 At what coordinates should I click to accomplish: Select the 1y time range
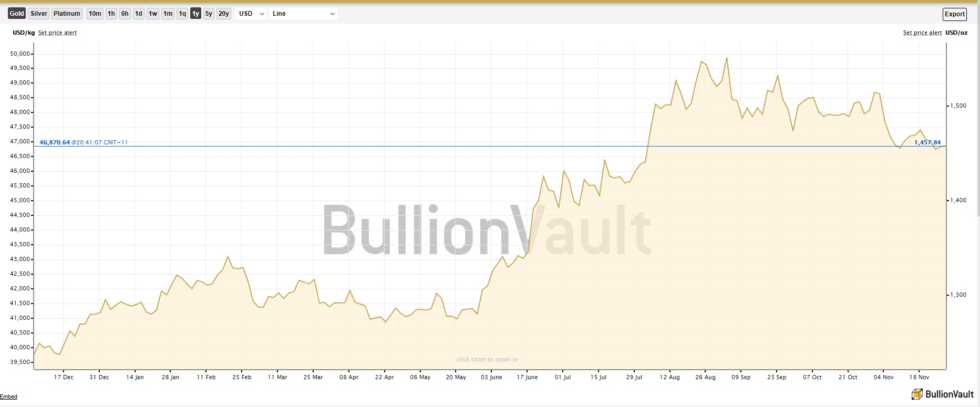[x=195, y=14]
